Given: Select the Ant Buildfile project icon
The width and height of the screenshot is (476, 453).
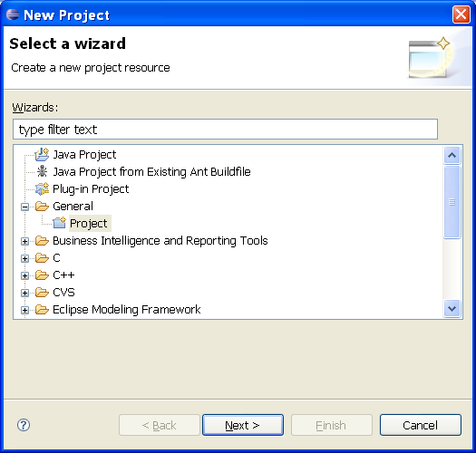Looking at the screenshot, I should [x=42, y=171].
